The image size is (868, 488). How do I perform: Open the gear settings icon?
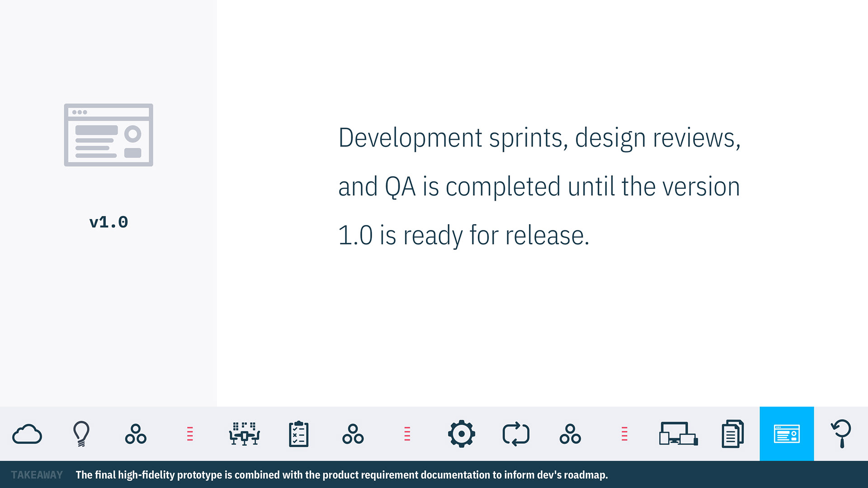pyautogui.click(x=461, y=434)
